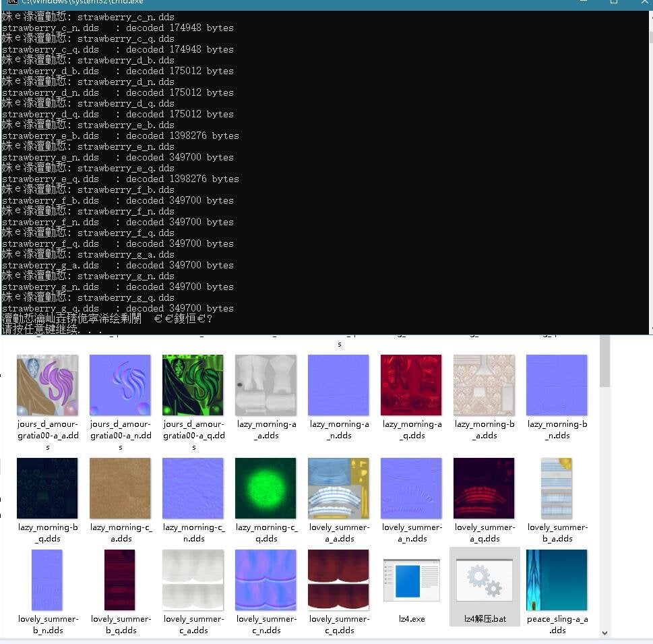Select the jours_d_amour-gratia00-a_n.dds normal map file
This screenshot has width=653, height=644.
[120, 385]
